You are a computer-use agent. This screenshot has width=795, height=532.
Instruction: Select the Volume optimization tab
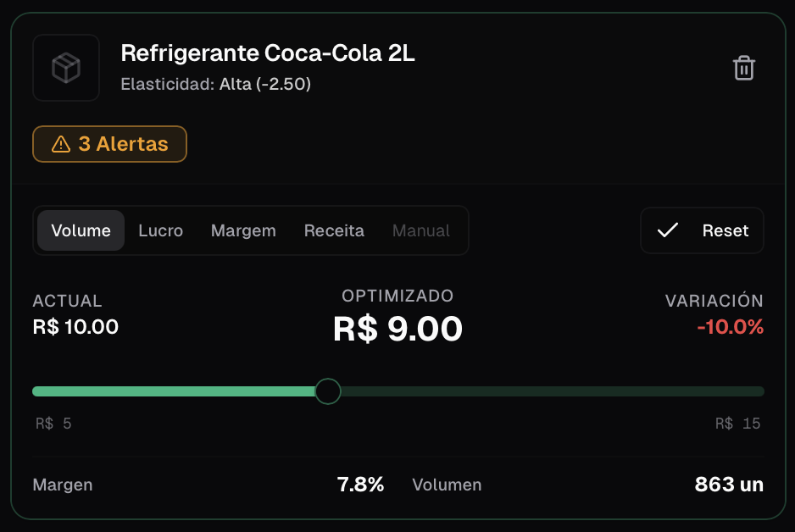click(x=81, y=230)
